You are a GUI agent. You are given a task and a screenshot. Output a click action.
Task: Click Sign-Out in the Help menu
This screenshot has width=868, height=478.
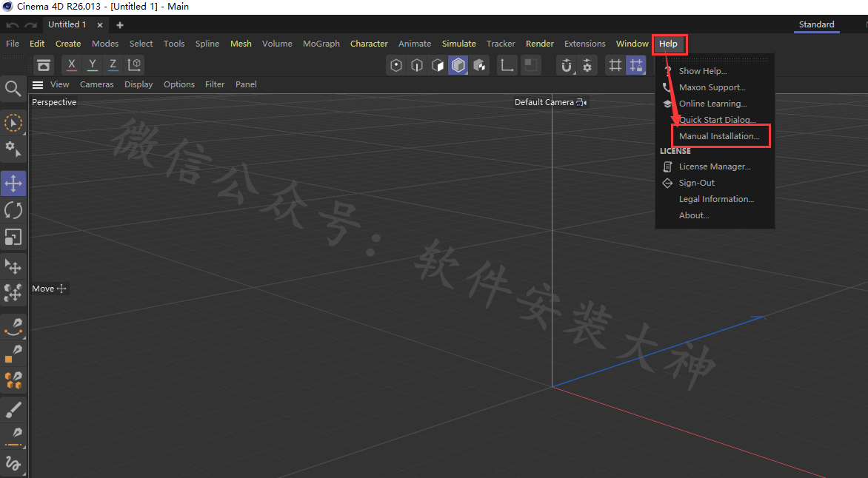696,183
